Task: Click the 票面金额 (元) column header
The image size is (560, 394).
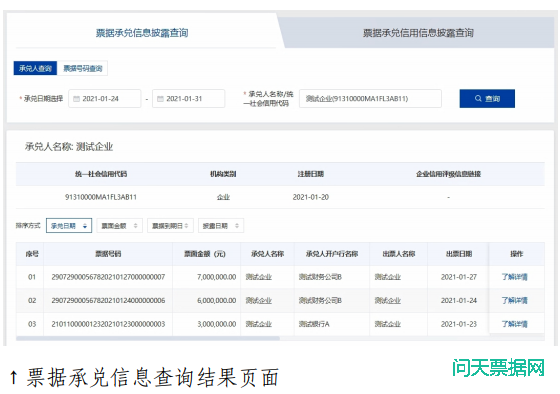Action: [x=205, y=254]
